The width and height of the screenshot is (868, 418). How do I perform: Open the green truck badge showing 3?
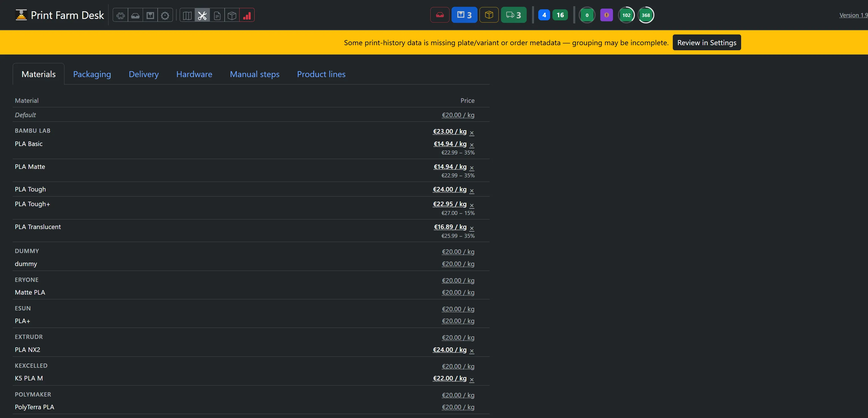click(513, 15)
